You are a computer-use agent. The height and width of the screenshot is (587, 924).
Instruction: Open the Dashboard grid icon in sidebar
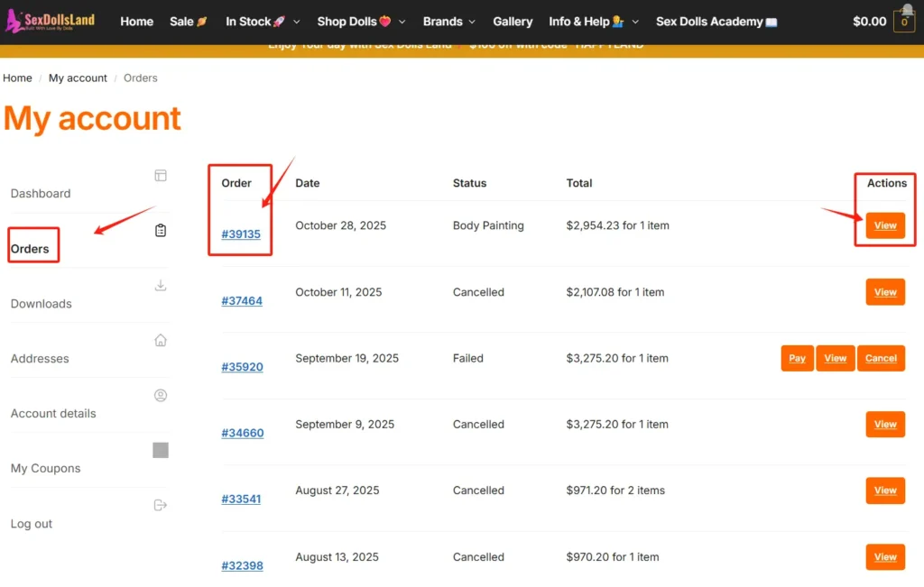[x=161, y=176]
